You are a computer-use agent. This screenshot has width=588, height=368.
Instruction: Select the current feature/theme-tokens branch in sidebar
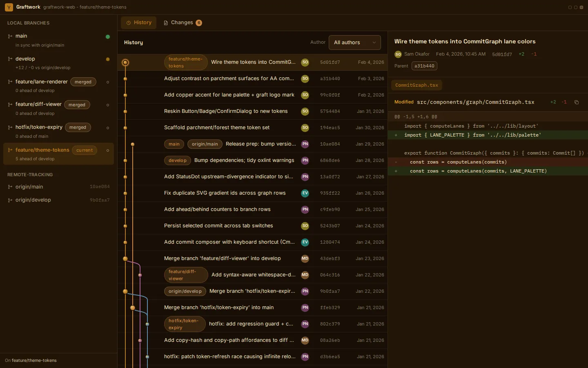[x=58, y=154]
